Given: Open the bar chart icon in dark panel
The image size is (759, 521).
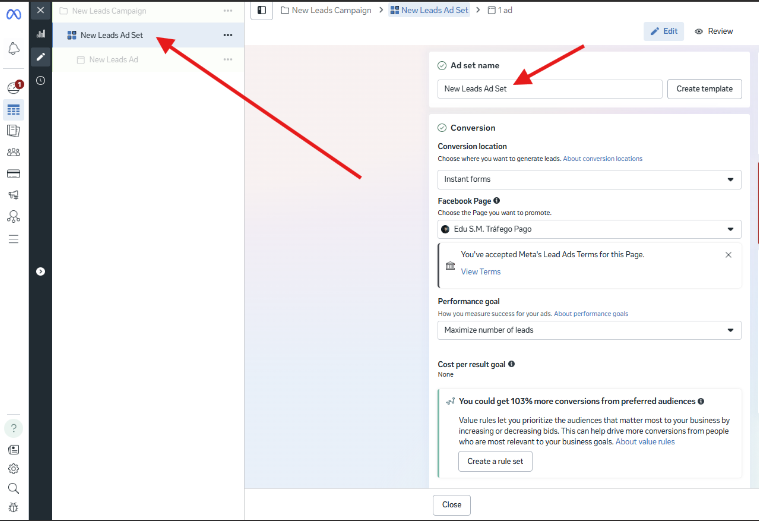Looking at the screenshot, I should pyautogui.click(x=40, y=33).
